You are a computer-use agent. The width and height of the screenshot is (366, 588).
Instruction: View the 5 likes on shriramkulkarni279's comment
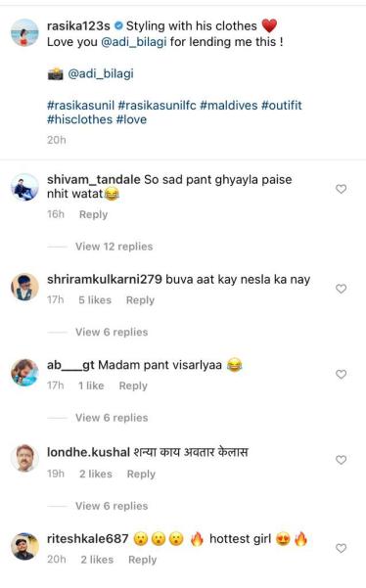click(x=95, y=300)
